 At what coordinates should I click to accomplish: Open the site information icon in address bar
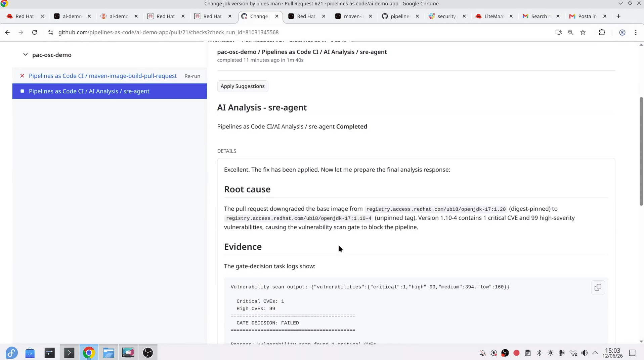coord(51,32)
